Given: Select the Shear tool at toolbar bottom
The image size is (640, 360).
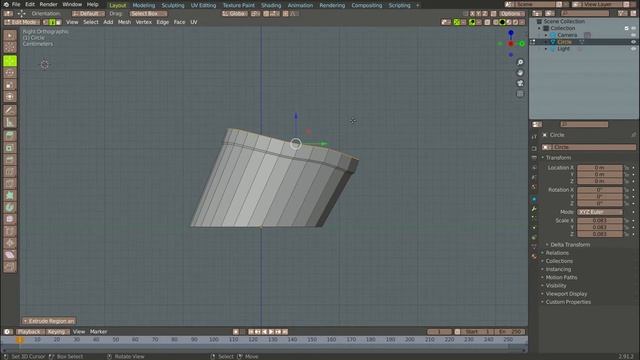Looking at the screenshot, I should (10, 254).
